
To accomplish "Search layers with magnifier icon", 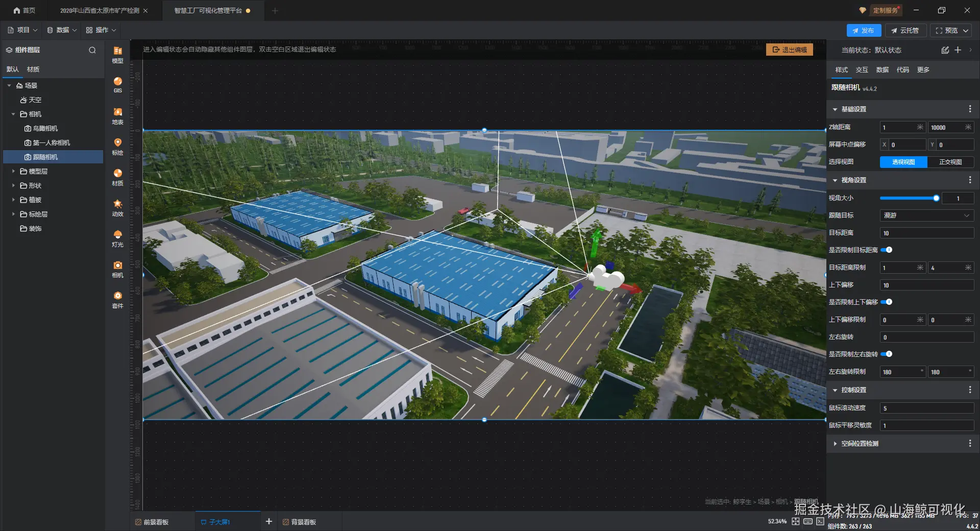I will (92, 50).
